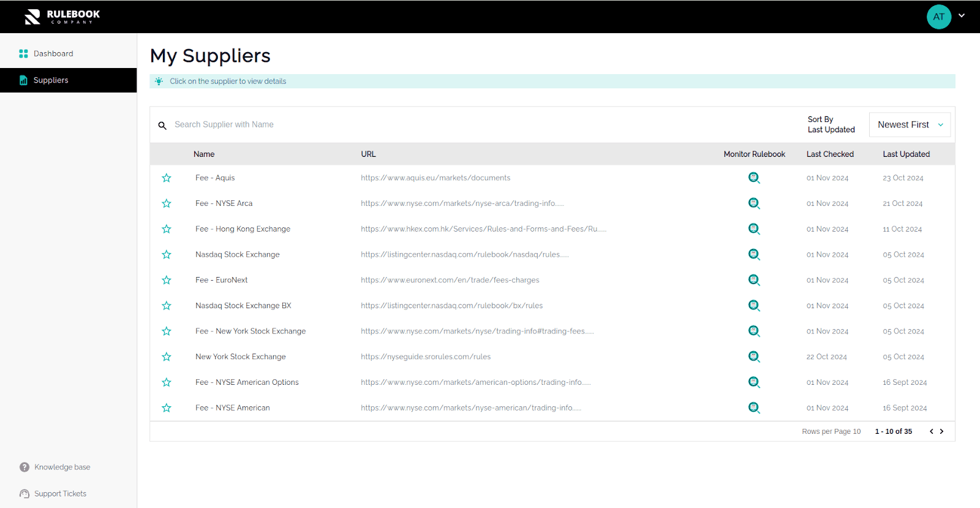The width and height of the screenshot is (980, 508).
Task: Open the nyse american-options trading-info link
Action: 476,382
